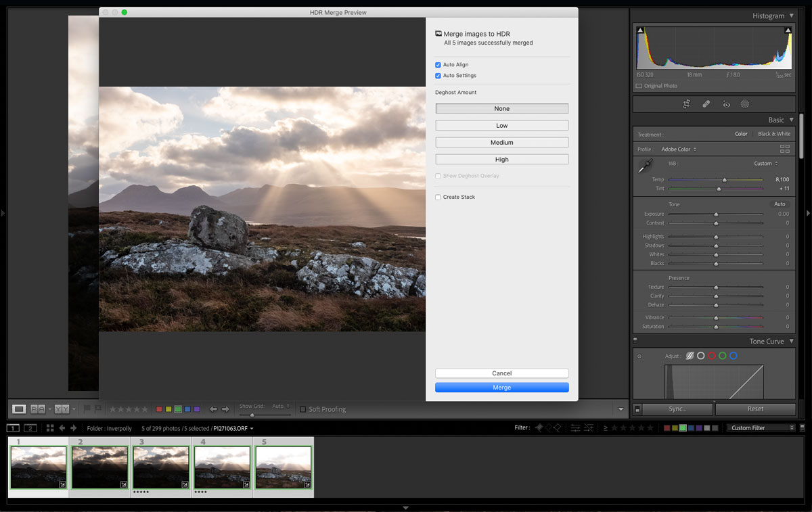The width and height of the screenshot is (812, 512).
Task: Open the Masking tool
Action: (x=745, y=104)
